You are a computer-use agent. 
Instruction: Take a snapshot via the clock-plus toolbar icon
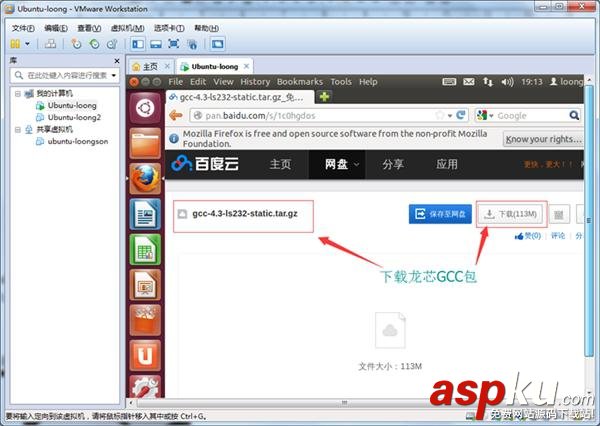point(77,44)
